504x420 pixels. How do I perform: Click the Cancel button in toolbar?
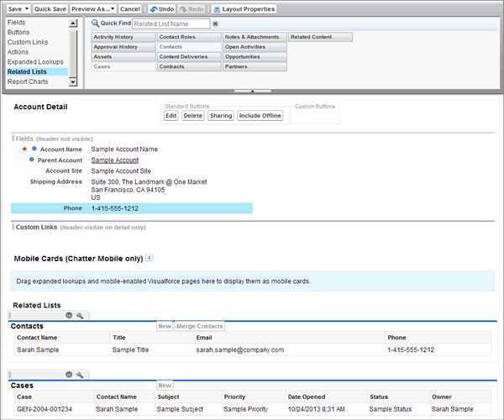[129, 8]
